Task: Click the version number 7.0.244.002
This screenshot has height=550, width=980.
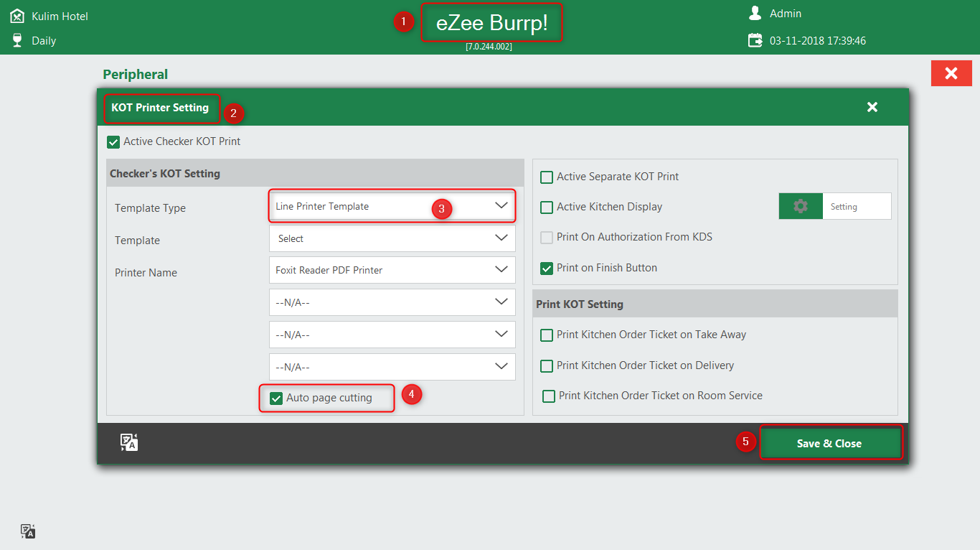Action: coord(489,46)
